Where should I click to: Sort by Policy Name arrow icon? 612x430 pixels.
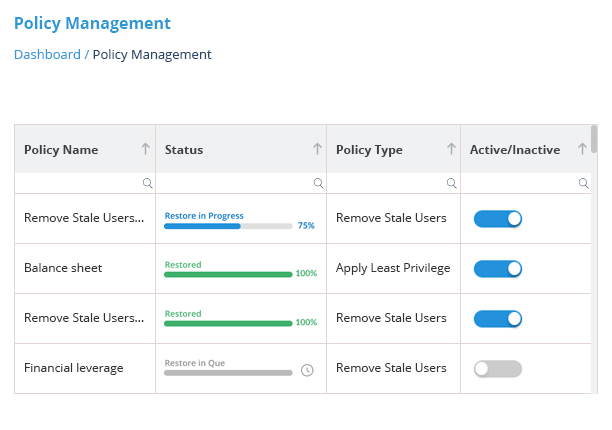[146, 149]
